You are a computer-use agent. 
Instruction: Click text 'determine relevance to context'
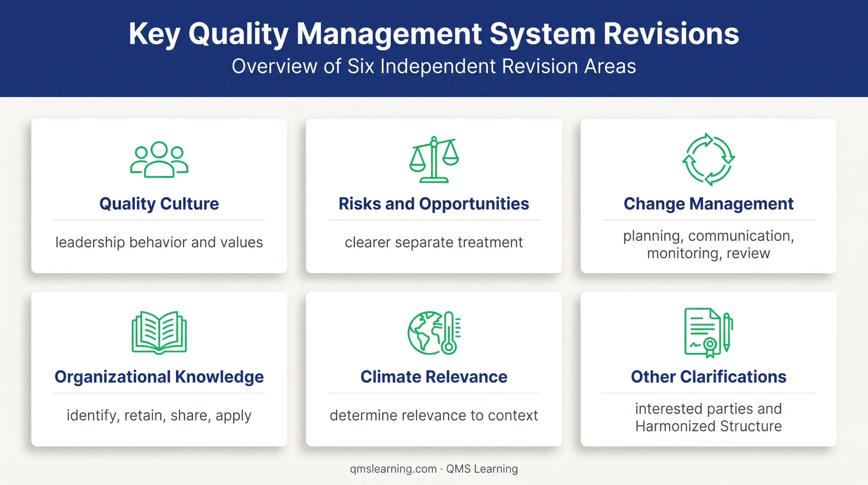434,415
